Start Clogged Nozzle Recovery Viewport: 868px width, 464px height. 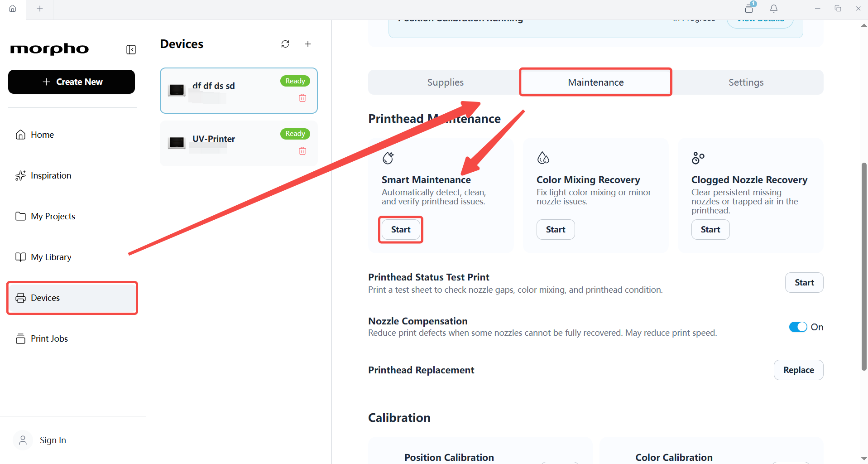[x=710, y=230]
